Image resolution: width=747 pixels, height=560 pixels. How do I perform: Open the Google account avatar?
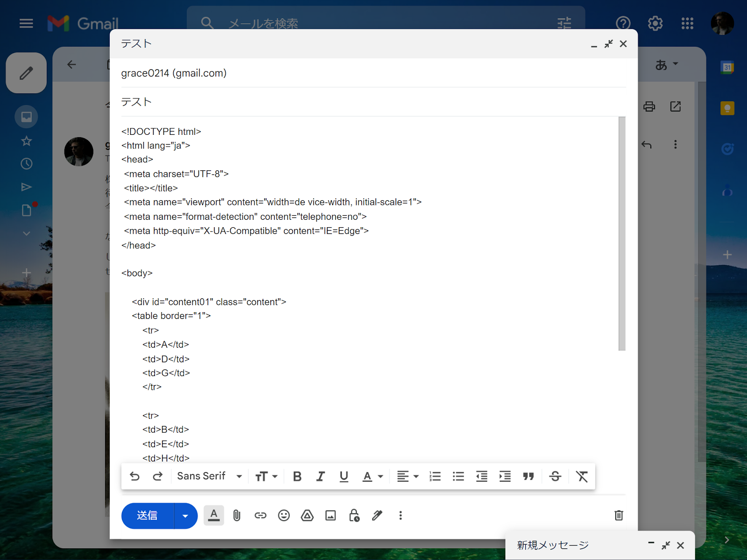[x=722, y=23]
